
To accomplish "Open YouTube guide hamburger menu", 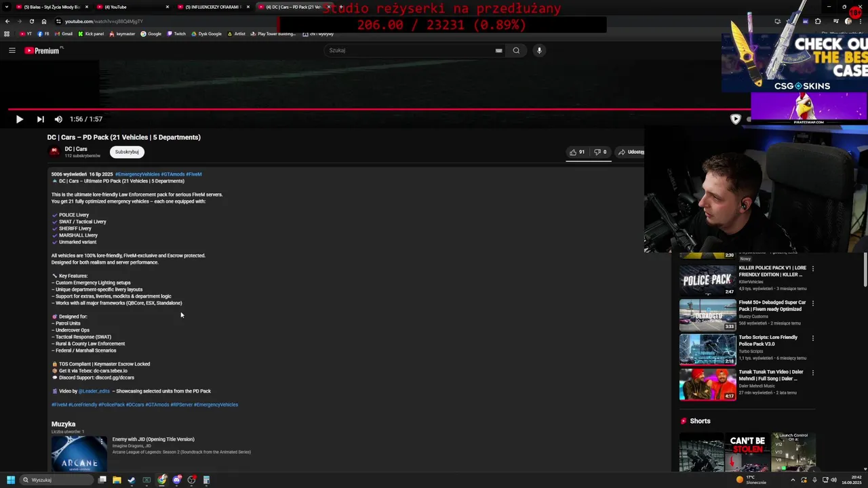I will pos(12,50).
